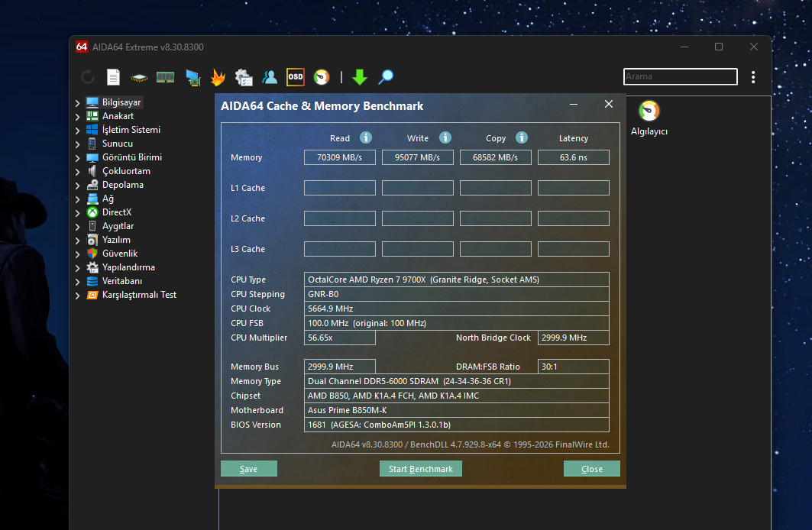Click the Close button in benchmark dialog
The image size is (812, 530).
591,468
